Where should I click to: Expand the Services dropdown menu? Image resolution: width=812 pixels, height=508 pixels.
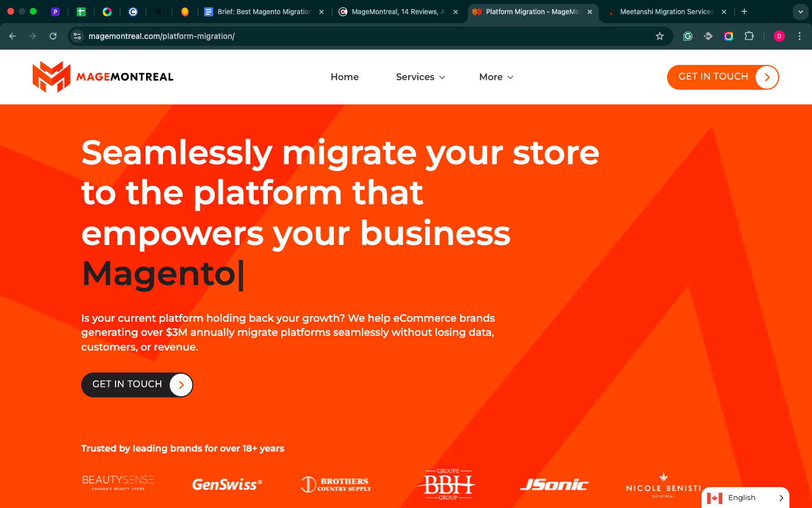click(420, 77)
